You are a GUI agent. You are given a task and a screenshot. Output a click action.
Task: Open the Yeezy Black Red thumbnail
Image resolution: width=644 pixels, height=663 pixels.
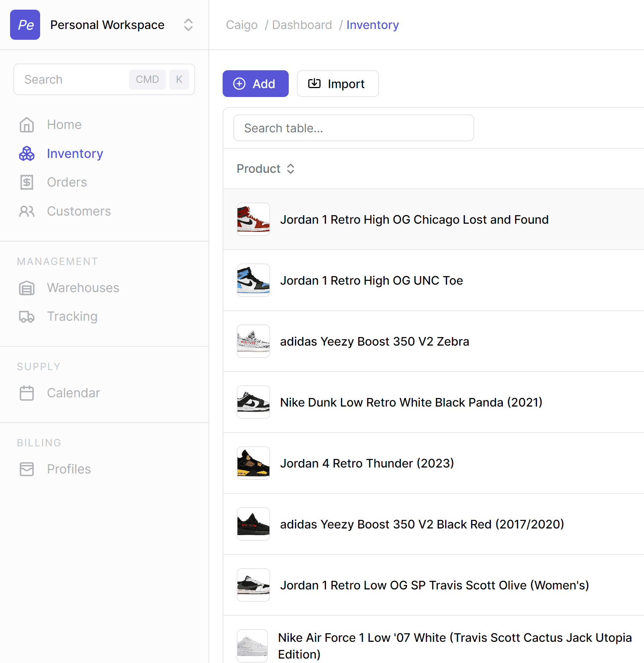tap(253, 524)
